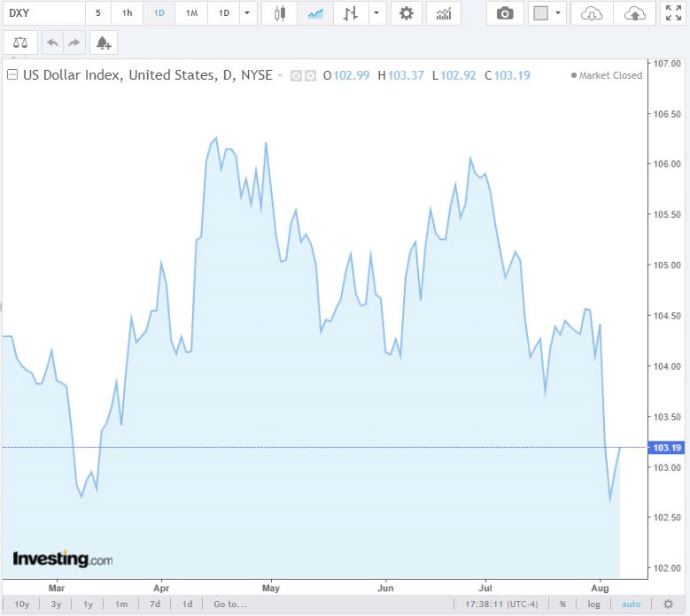Click the Go to... button
Screen dimensions: 690x616
point(229,604)
